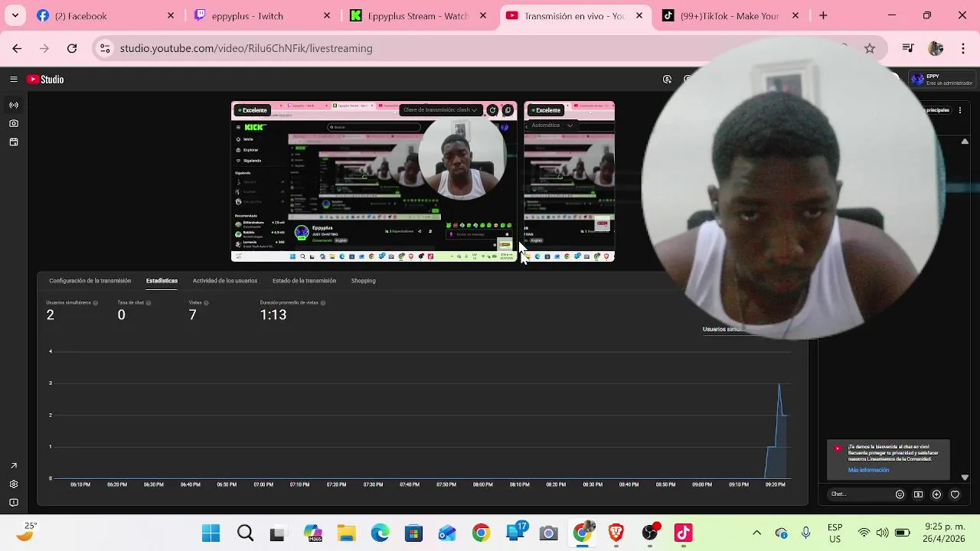Click help icon beside Tasa de chat

149,303
